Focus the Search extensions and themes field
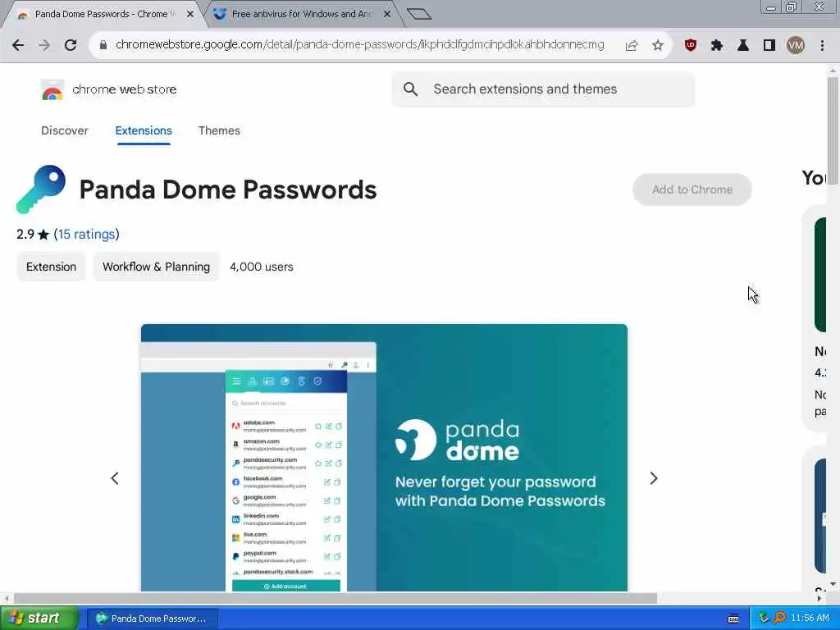 pyautogui.click(x=543, y=89)
